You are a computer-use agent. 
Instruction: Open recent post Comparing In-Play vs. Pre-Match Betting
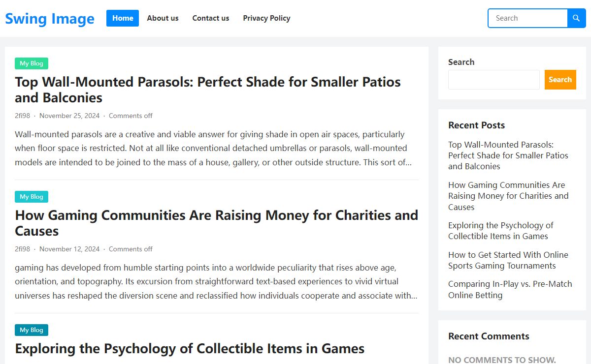pyautogui.click(x=510, y=290)
